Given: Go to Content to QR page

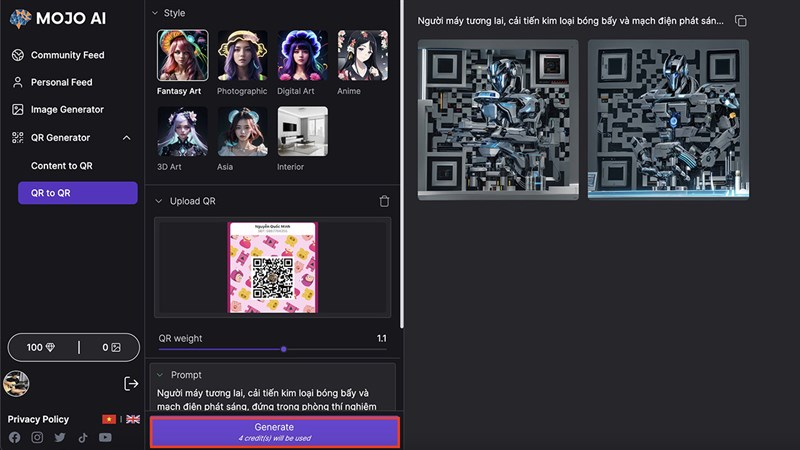Looking at the screenshot, I should pyautogui.click(x=62, y=166).
